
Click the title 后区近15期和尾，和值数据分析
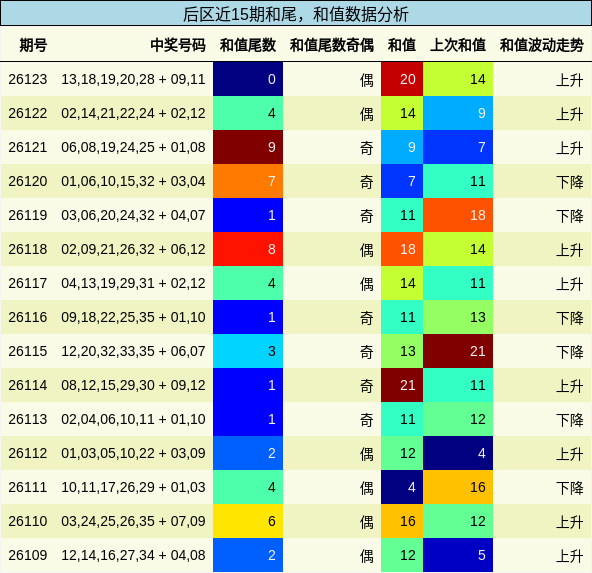tap(296, 14)
